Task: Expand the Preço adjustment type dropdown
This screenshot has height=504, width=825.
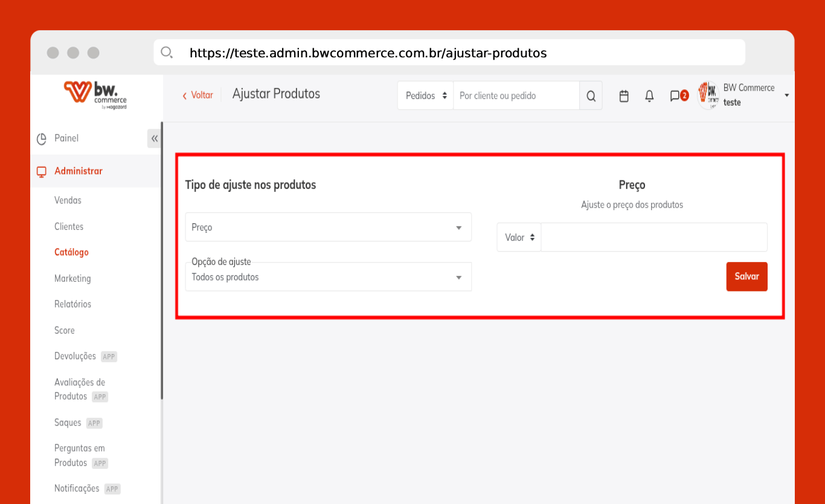Action: tap(328, 228)
